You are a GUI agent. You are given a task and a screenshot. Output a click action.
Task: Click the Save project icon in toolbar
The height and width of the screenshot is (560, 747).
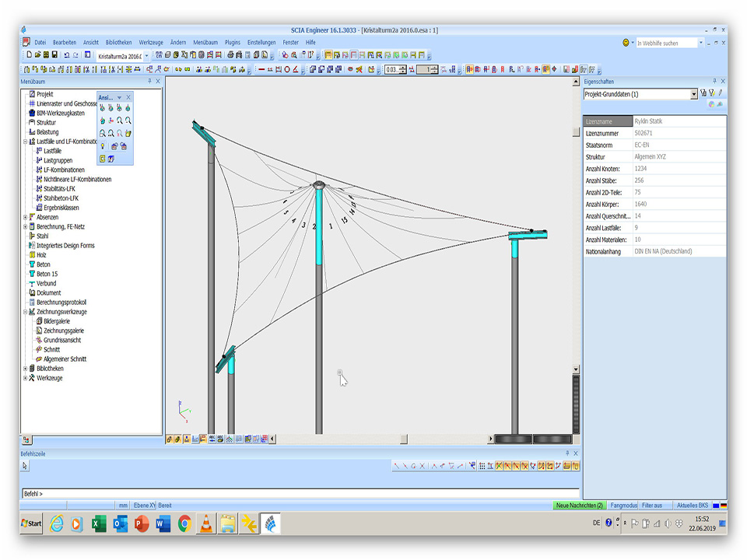[54, 55]
